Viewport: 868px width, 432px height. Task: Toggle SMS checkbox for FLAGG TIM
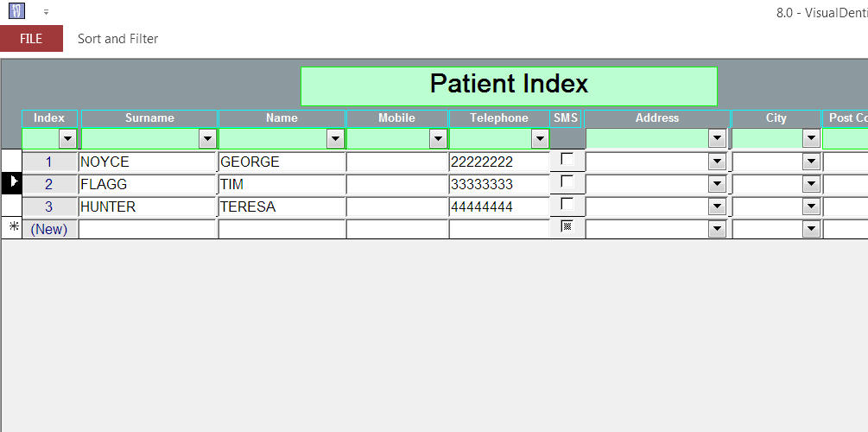point(567,181)
